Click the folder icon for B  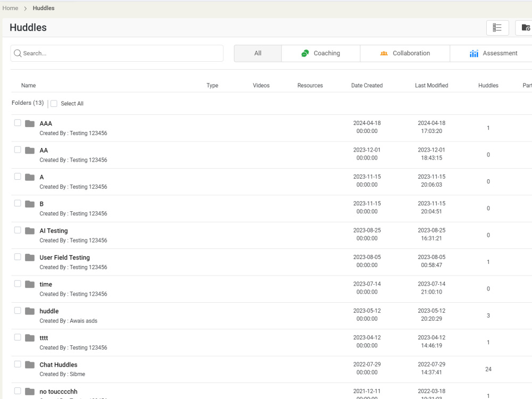(30, 204)
